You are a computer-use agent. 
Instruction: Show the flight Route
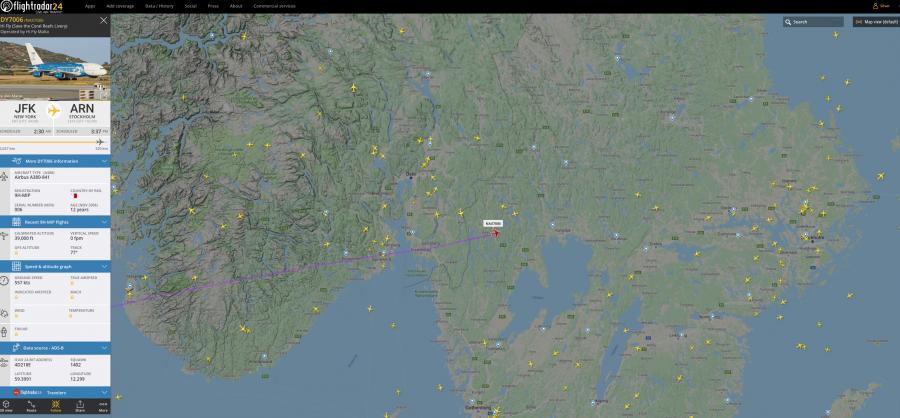[x=32, y=406]
